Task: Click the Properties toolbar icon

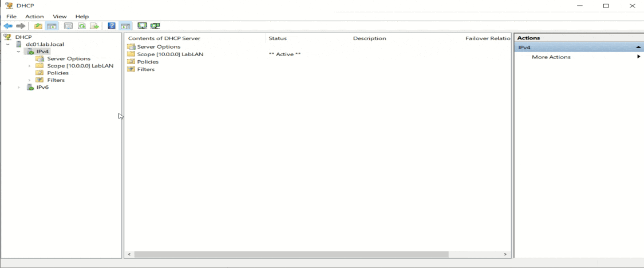Action: pyautogui.click(x=68, y=26)
